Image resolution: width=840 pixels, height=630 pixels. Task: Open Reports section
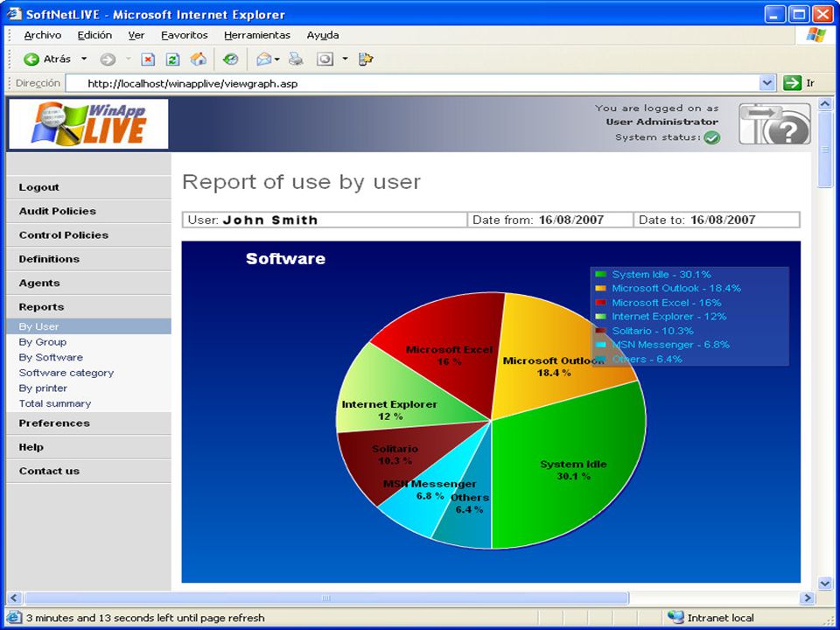point(89,306)
